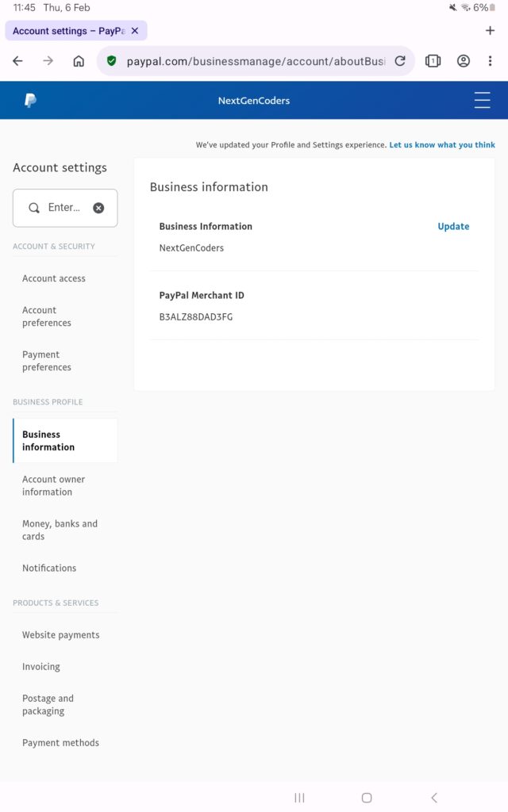Select Payment preferences in sidebar
This screenshot has height=812, width=508.
point(47,361)
